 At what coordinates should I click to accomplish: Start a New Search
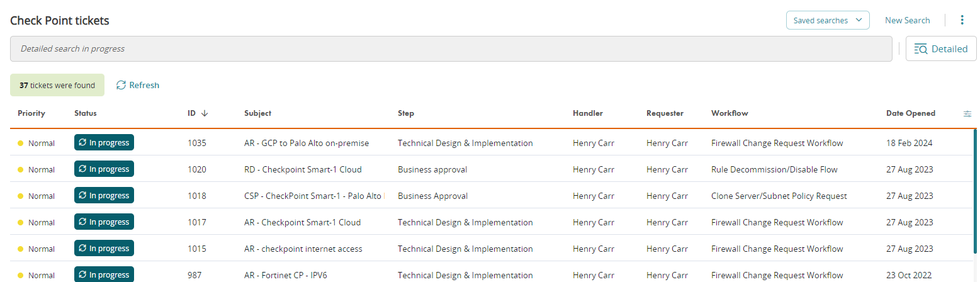coord(907,20)
